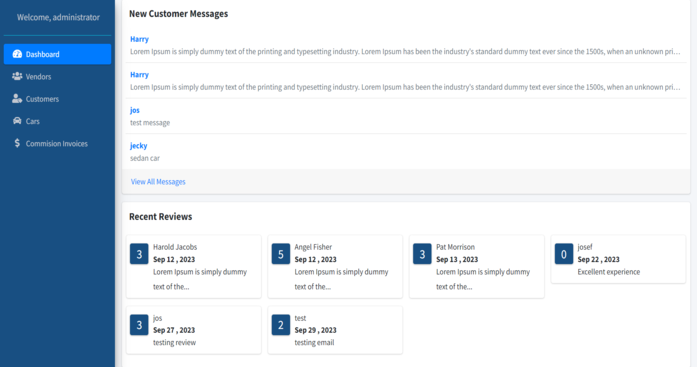
Task: Select Commision Invoices in sidebar
Action: point(57,143)
